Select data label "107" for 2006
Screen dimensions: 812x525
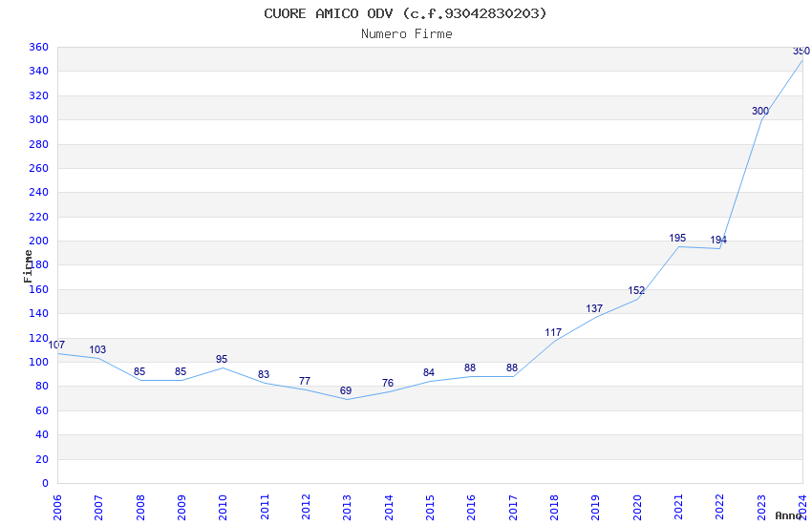(56, 345)
